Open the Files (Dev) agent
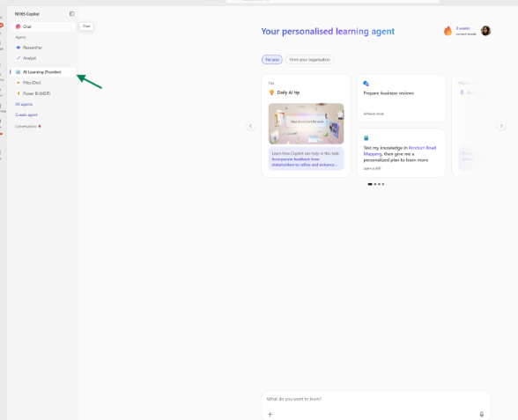The width and height of the screenshot is (518, 420). click(43, 83)
